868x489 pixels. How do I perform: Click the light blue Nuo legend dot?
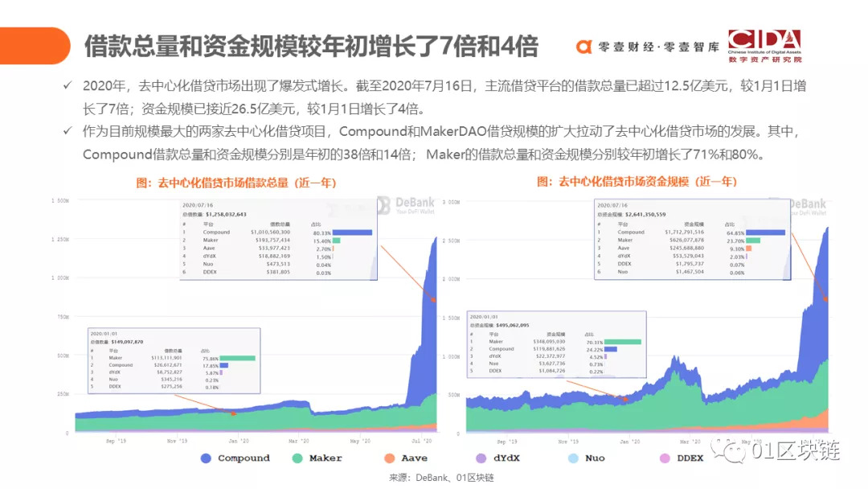click(573, 458)
